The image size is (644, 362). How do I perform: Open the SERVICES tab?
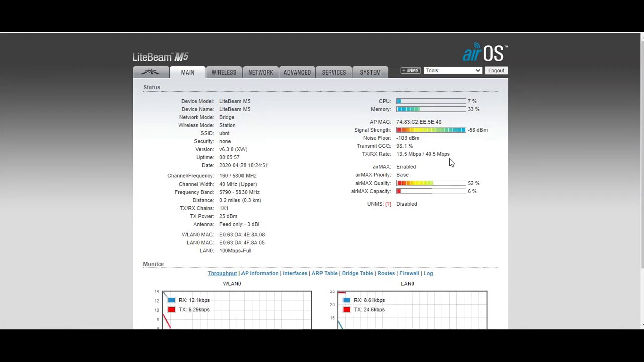(x=334, y=72)
